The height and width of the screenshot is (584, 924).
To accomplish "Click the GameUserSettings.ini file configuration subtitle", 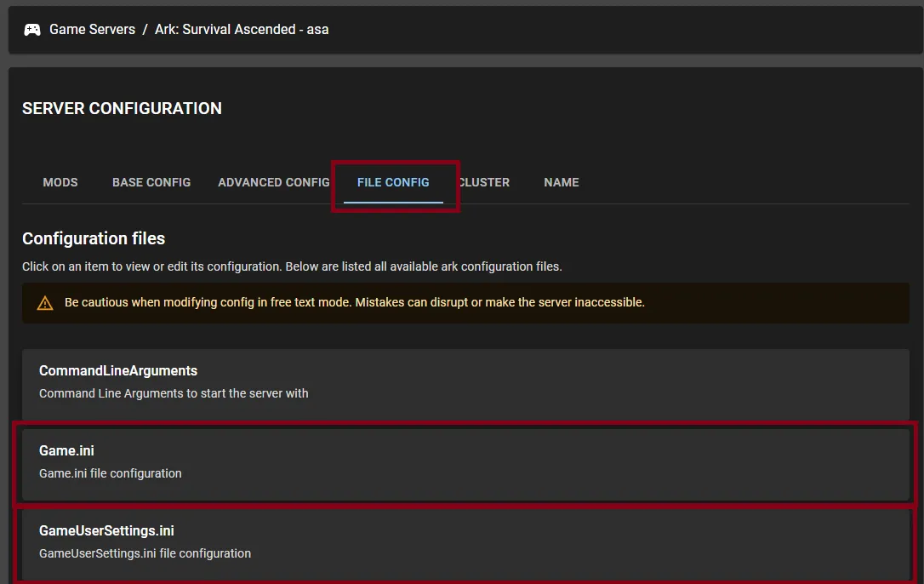I will tap(145, 553).
